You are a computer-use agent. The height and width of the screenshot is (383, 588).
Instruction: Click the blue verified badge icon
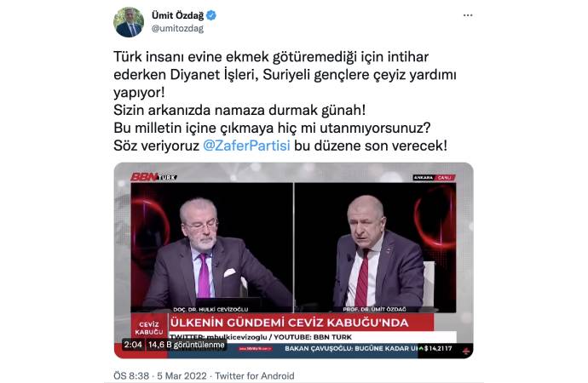click(211, 15)
